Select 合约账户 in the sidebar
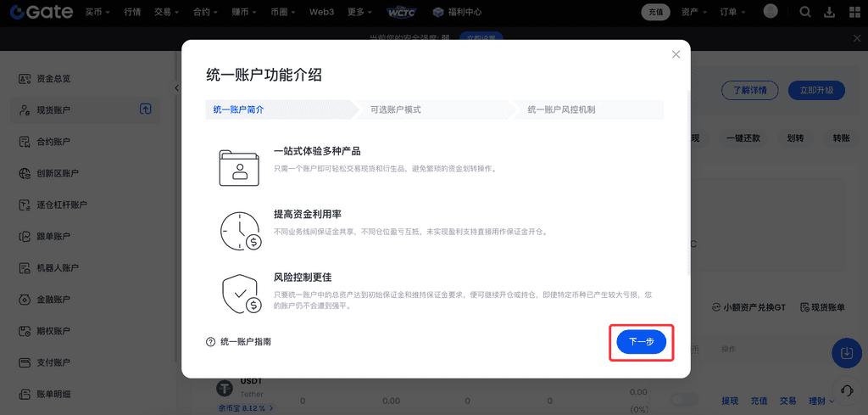 pyautogui.click(x=53, y=142)
